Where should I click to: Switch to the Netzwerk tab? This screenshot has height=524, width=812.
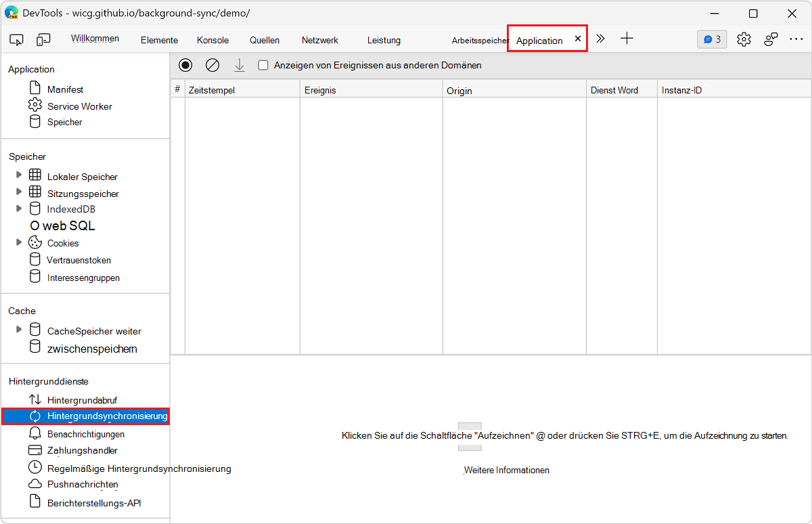click(320, 40)
